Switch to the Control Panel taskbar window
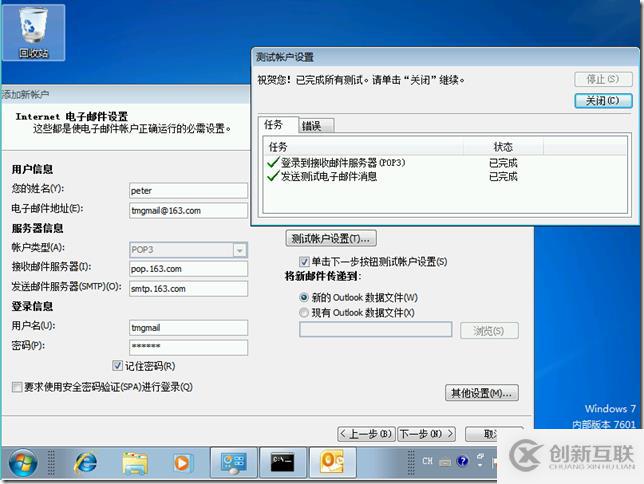 [234, 463]
